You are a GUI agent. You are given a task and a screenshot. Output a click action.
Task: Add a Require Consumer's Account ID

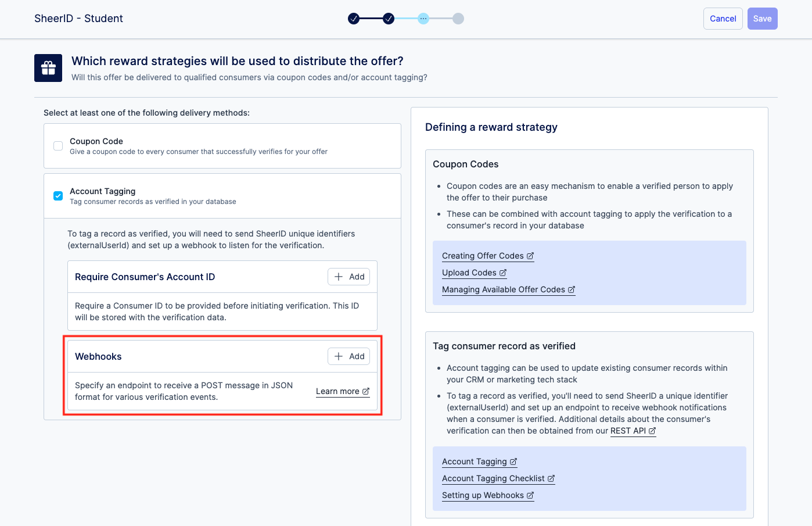click(349, 277)
